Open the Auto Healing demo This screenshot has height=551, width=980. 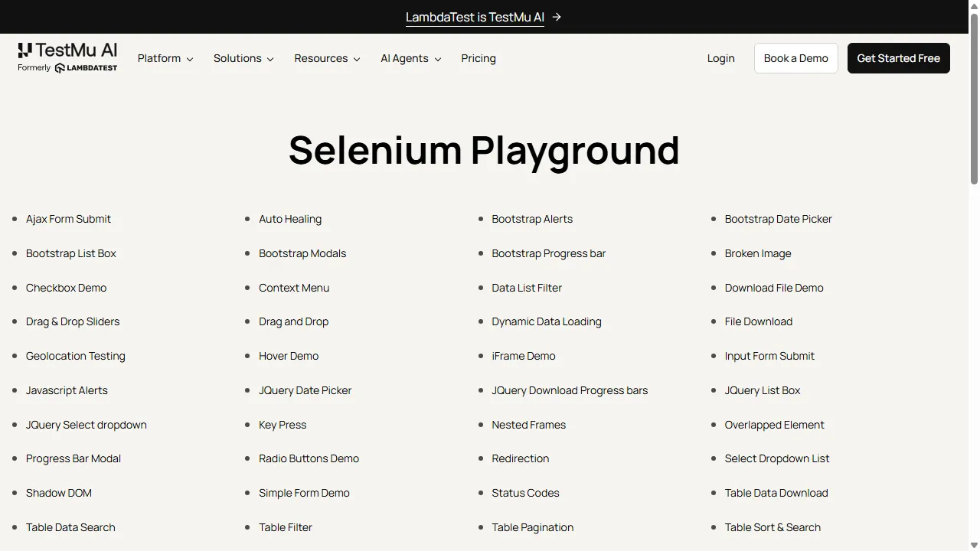(x=290, y=219)
